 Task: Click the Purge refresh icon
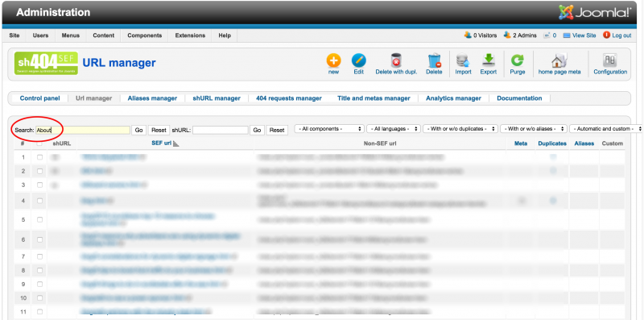(x=517, y=61)
